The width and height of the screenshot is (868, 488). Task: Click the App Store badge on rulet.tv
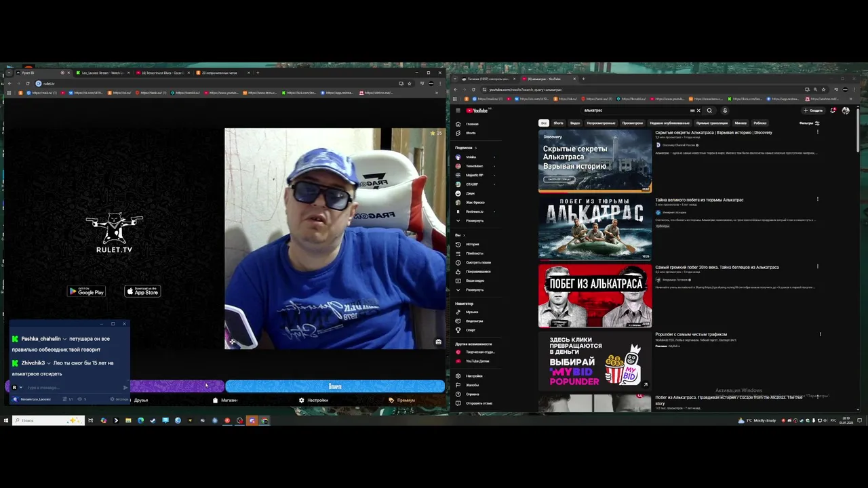coord(142,291)
